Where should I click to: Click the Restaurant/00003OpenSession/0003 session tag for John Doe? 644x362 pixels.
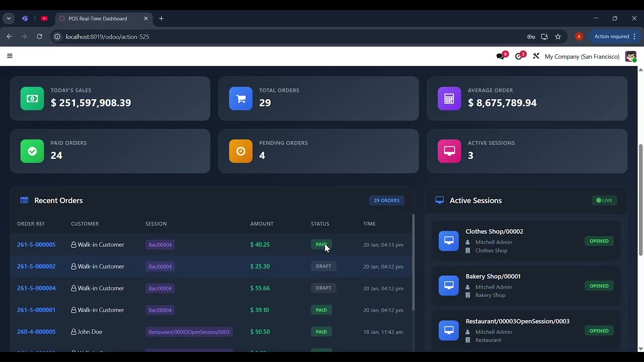tap(189, 332)
